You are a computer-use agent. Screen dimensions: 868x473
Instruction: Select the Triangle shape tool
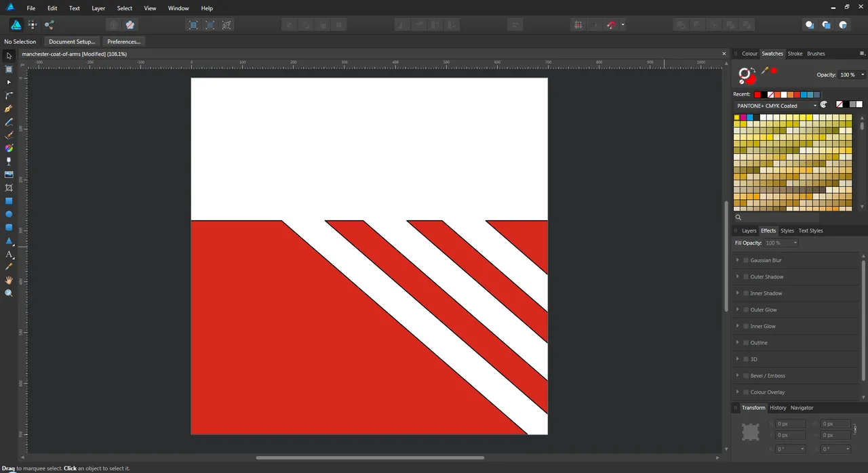click(x=9, y=241)
